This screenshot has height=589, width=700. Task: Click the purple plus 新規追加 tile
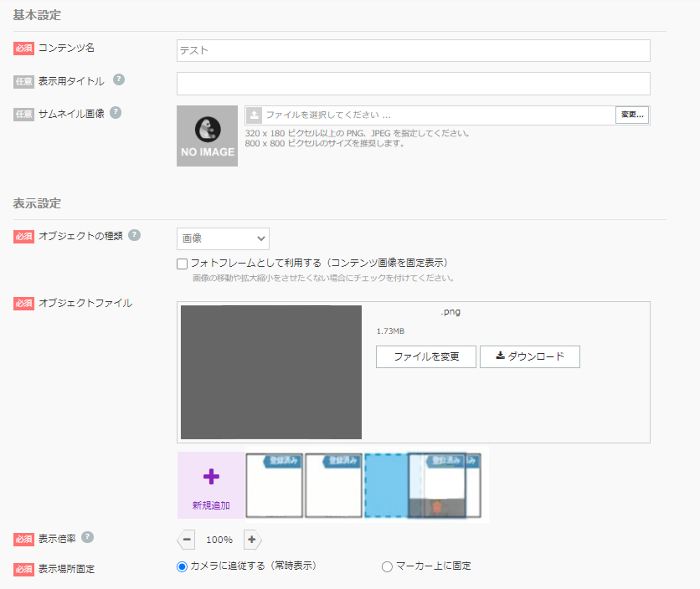pyautogui.click(x=211, y=485)
